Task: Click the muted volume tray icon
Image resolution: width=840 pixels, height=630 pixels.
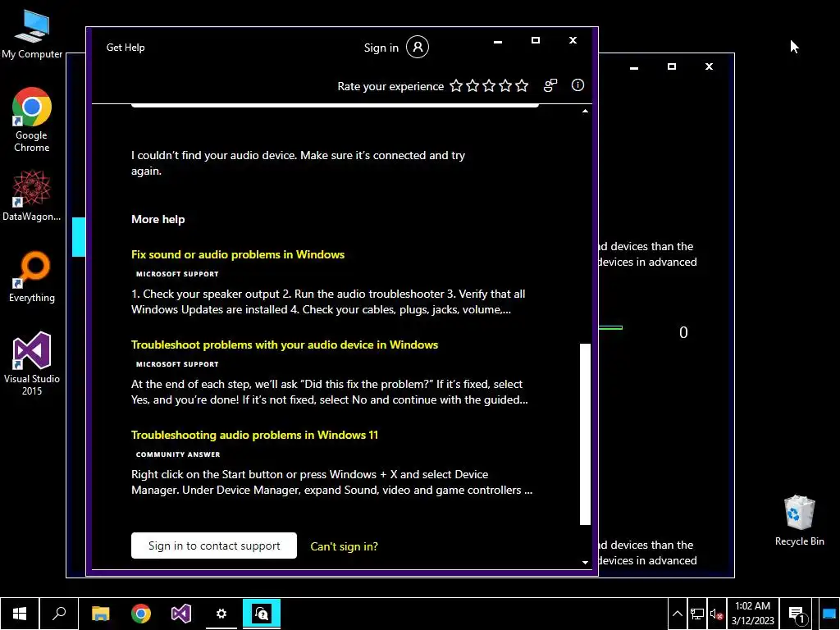Action: pos(716,614)
